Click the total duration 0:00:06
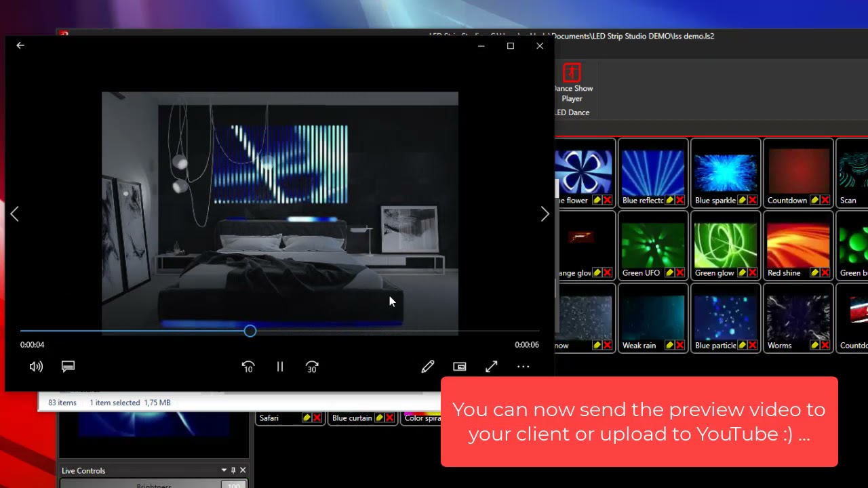 pos(527,345)
